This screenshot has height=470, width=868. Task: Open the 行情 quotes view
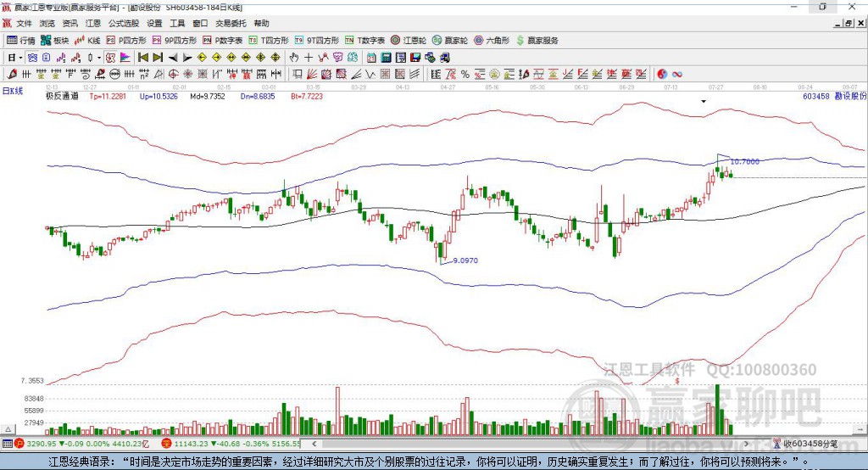[20, 41]
